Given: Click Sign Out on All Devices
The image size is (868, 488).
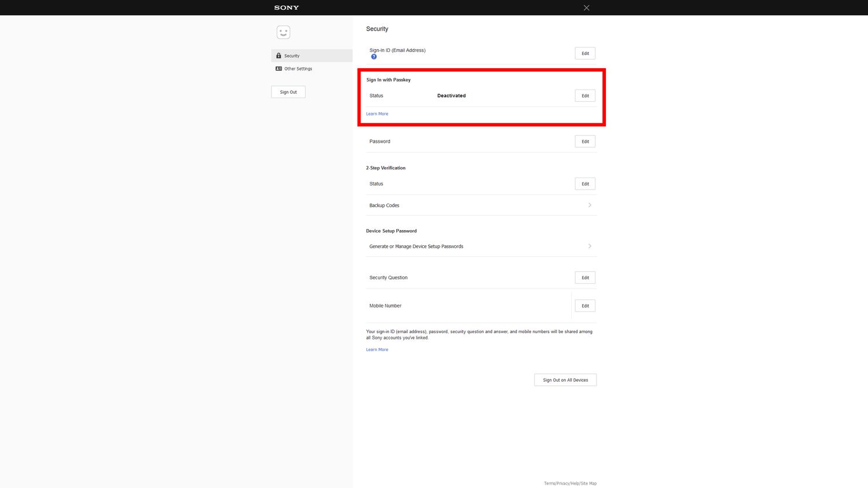Looking at the screenshot, I should click(565, 380).
